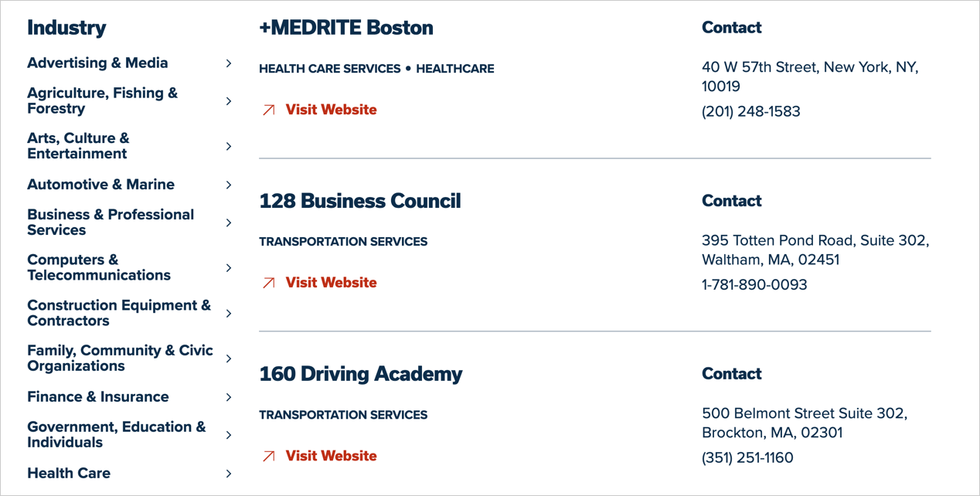The height and width of the screenshot is (496, 980).
Task: Open Visit Website link for 160 Driving Academy
Action: 332,456
